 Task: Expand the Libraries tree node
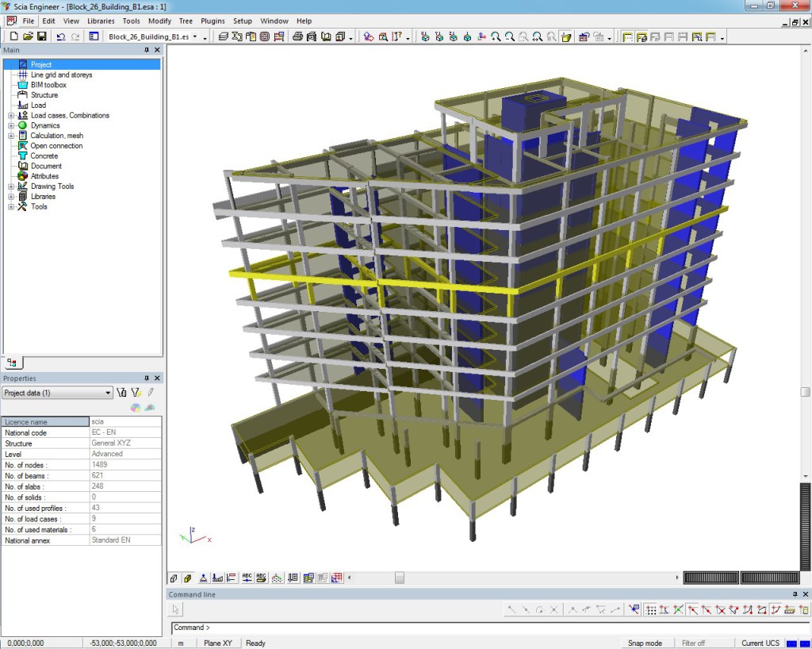click(11, 196)
